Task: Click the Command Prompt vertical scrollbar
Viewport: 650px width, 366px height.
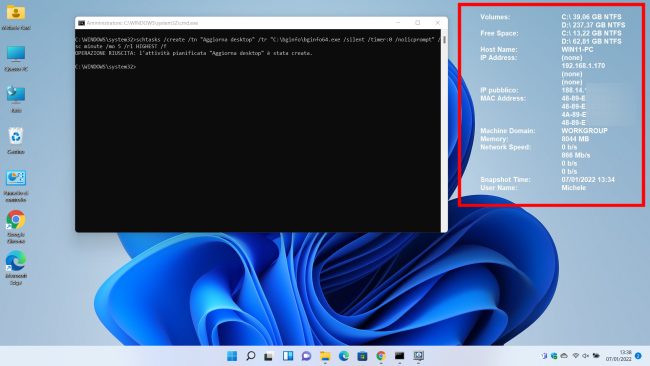Action: 444,131
